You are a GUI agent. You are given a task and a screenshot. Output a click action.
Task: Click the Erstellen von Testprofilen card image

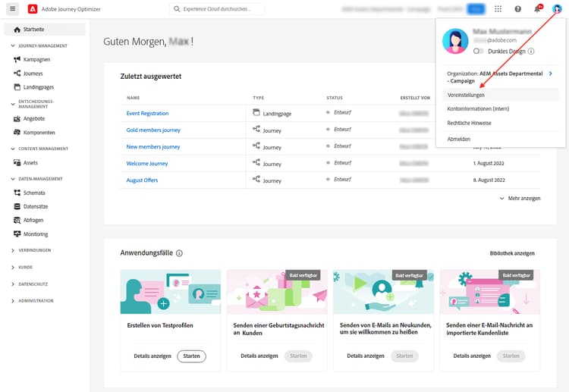171,292
